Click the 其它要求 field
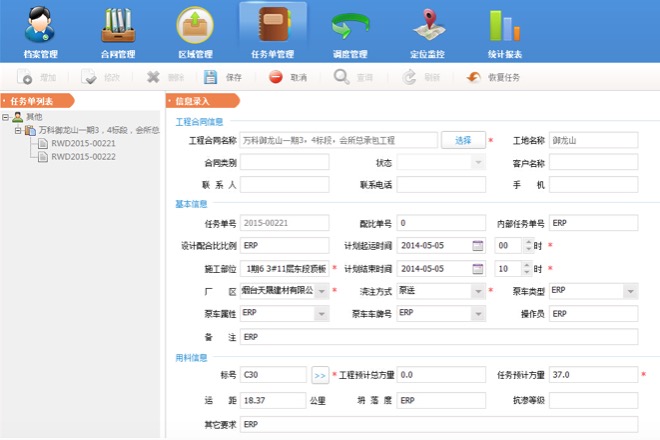The image size is (660, 440). tap(439, 424)
